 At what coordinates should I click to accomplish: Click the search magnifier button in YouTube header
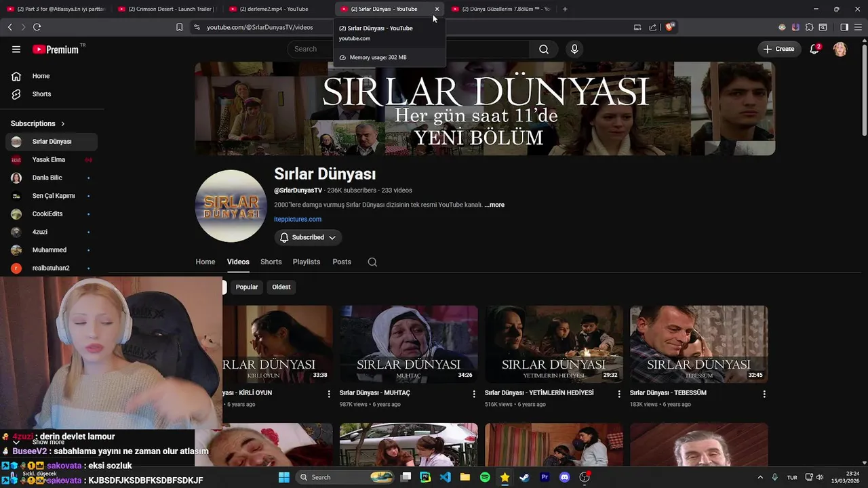pyautogui.click(x=544, y=49)
